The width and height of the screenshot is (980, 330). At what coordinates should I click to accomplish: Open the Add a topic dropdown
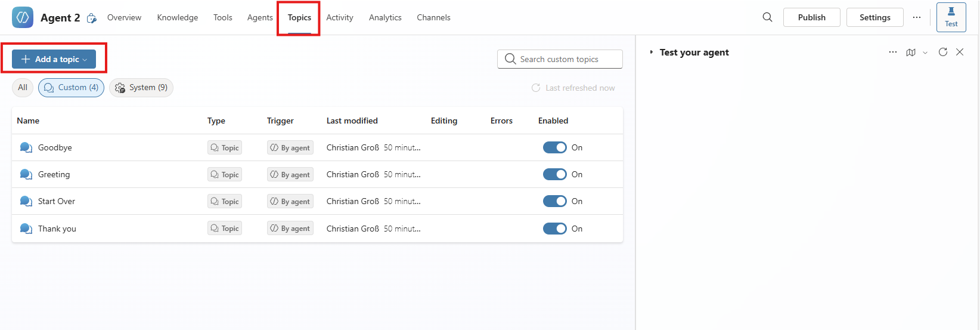[54, 59]
